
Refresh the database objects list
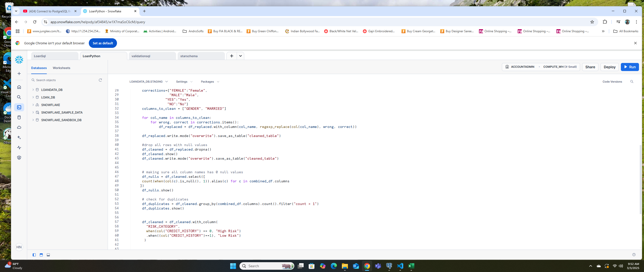[x=100, y=80]
